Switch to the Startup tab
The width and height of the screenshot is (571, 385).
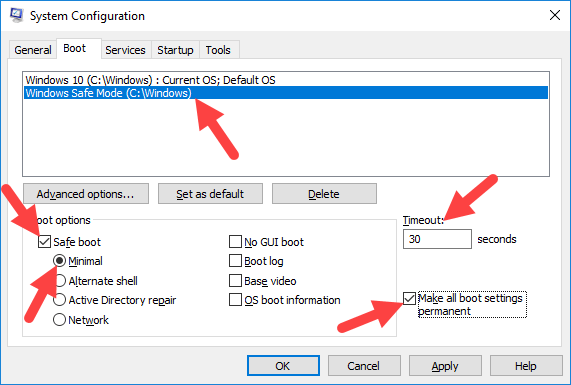click(x=175, y=50)
